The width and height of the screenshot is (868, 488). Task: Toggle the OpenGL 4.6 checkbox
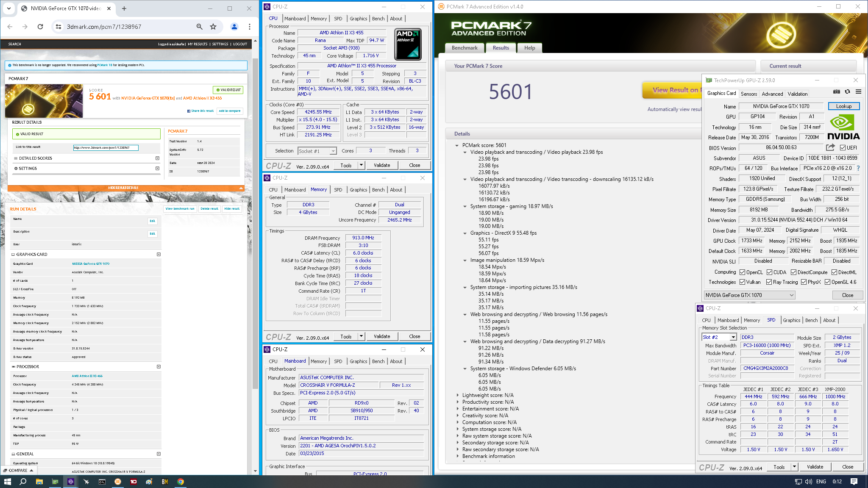pyautogui.click(x=827, y=282)
